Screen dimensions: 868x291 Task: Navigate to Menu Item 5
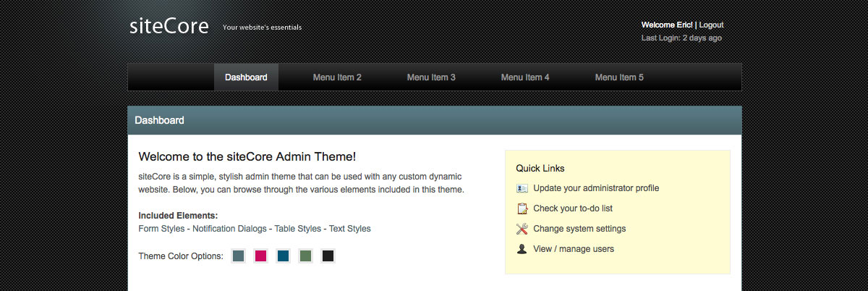(x=619, y=77)
